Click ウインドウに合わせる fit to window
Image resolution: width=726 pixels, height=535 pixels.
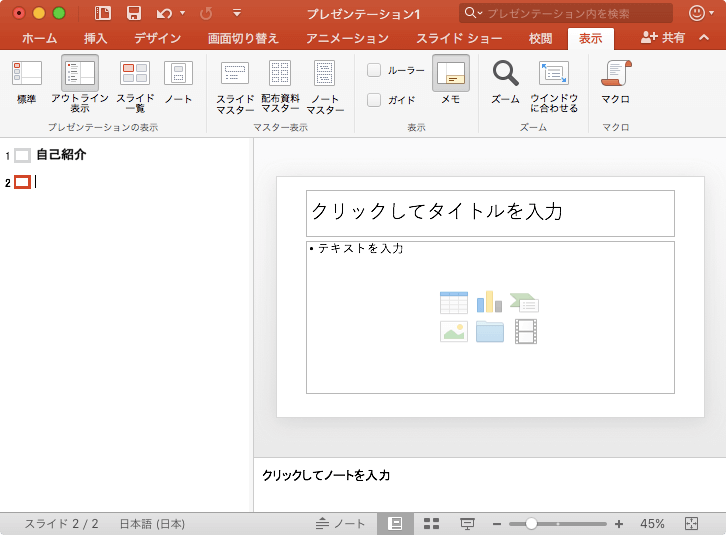554,86
